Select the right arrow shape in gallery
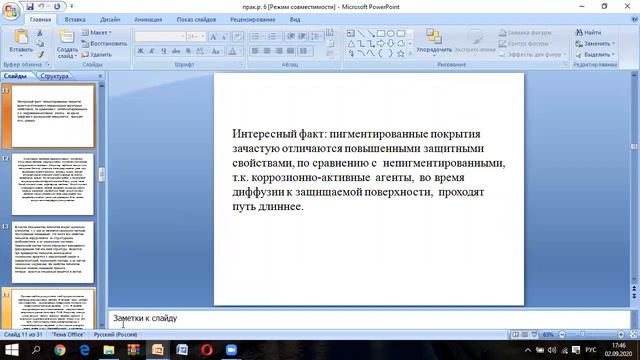This screenshot has height=360, width=640. pyautogui.click(x=381, y=43)
